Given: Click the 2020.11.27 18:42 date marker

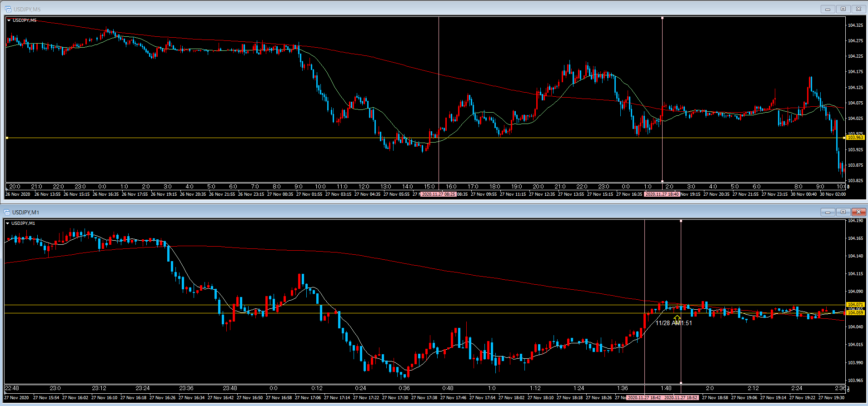Looking at the screenshot, I should pyautogui.click(x=644, y=398).
